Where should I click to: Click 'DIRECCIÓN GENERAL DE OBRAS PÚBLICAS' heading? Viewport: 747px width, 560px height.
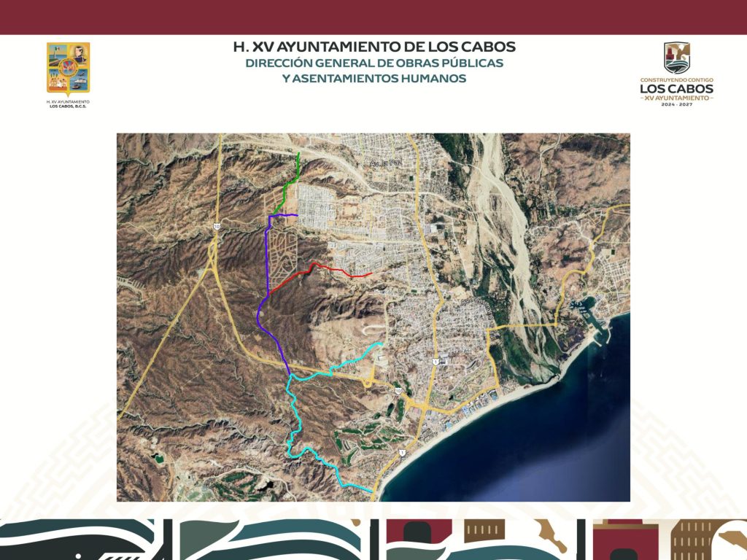(x=373, y=63)
